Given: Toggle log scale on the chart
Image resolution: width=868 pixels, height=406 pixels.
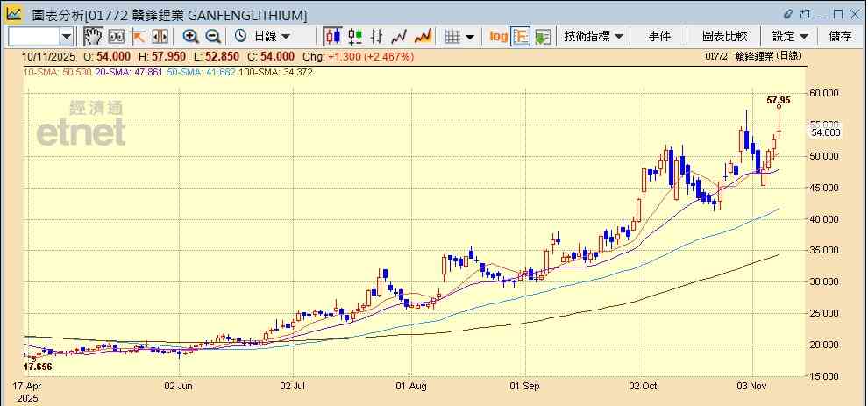Looking at the screenshot, I should [x=498, y=36].
